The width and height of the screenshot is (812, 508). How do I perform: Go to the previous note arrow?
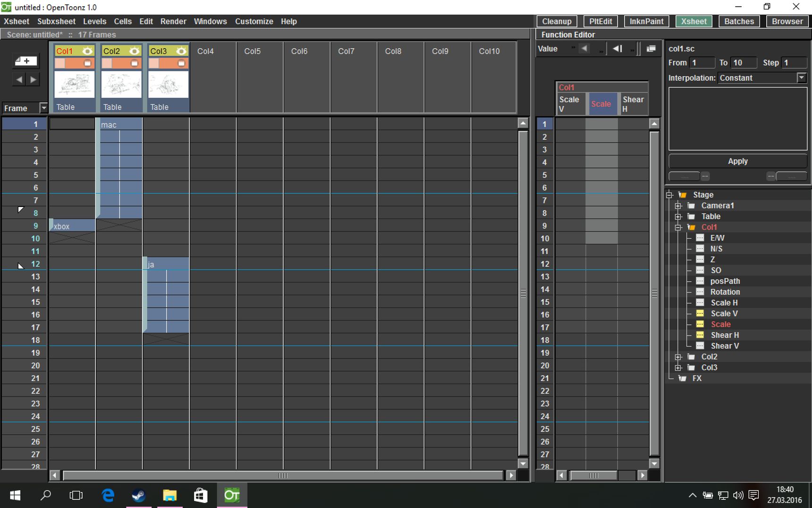19,79
